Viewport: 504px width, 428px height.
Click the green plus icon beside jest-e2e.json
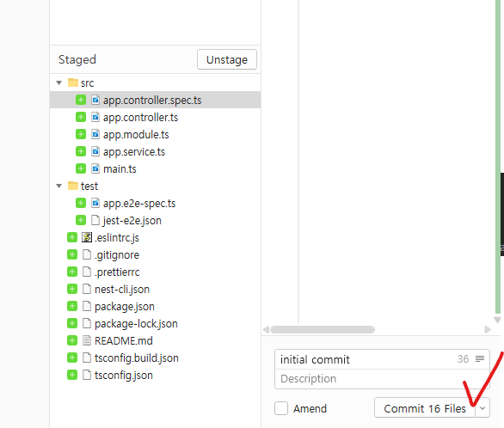pyautogui.click(x=81, y=220)
